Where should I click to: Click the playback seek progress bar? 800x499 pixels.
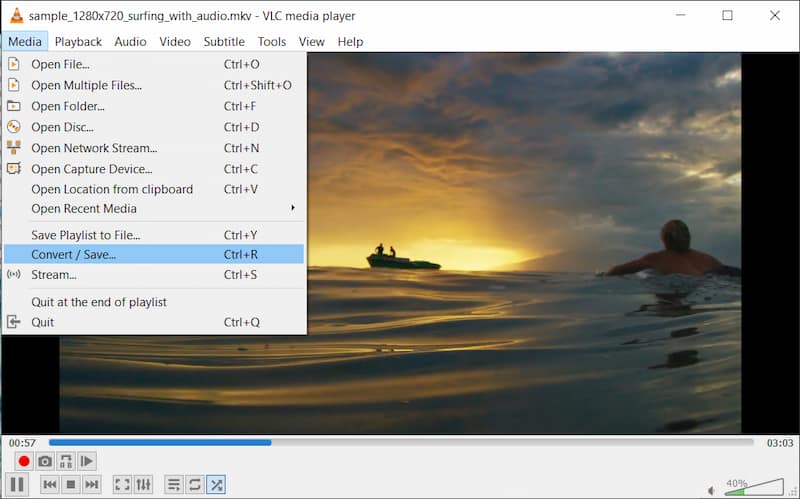(x=401, y=442)
